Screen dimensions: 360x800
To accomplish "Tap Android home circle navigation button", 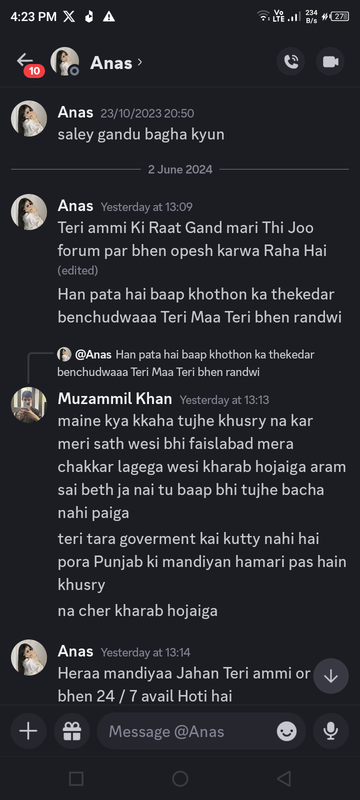I will coord(180,779).
